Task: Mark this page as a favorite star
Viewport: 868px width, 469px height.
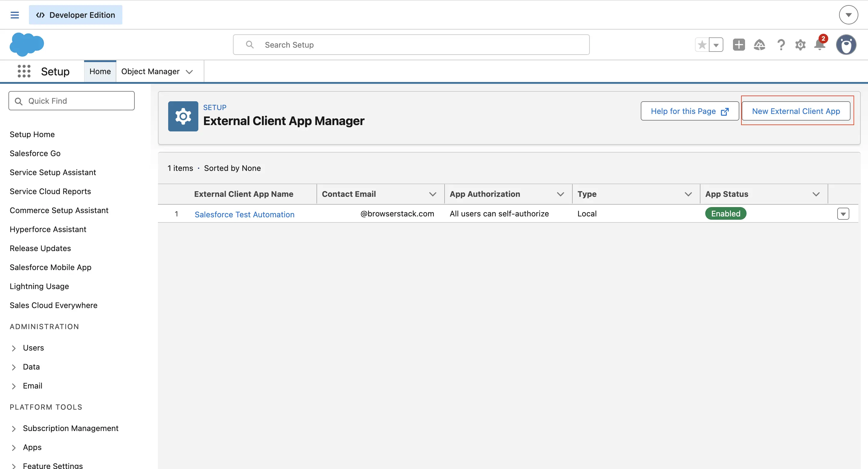Action: [702, 45]
